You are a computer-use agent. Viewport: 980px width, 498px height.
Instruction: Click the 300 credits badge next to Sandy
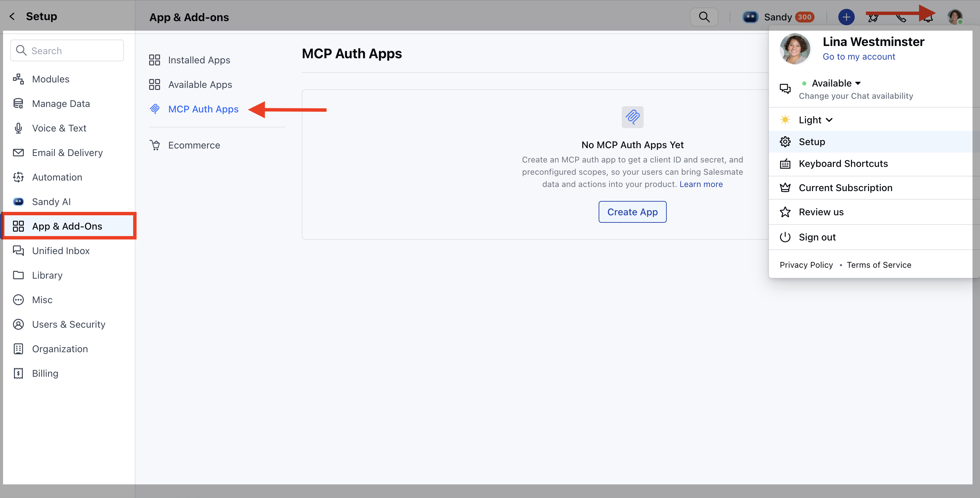804,17
